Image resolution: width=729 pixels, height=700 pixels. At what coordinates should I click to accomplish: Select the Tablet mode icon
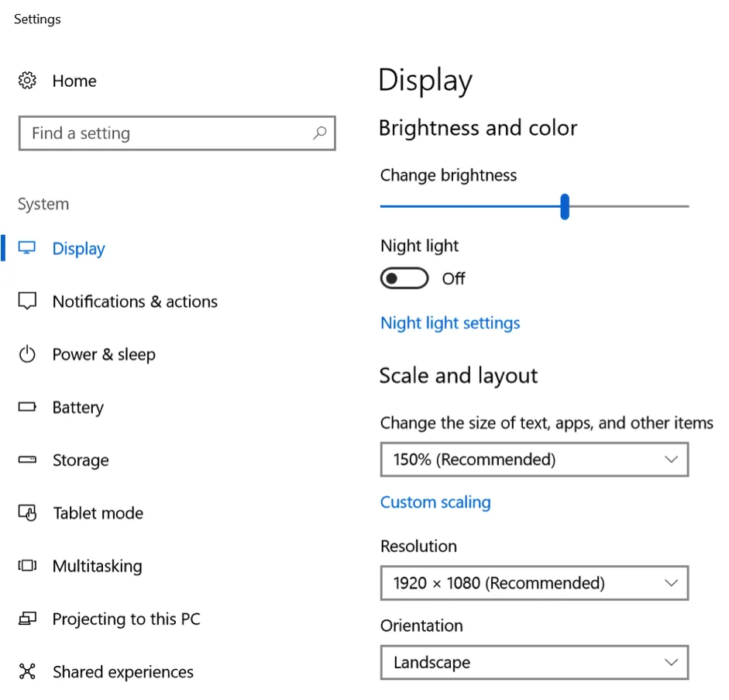(27, 512)
